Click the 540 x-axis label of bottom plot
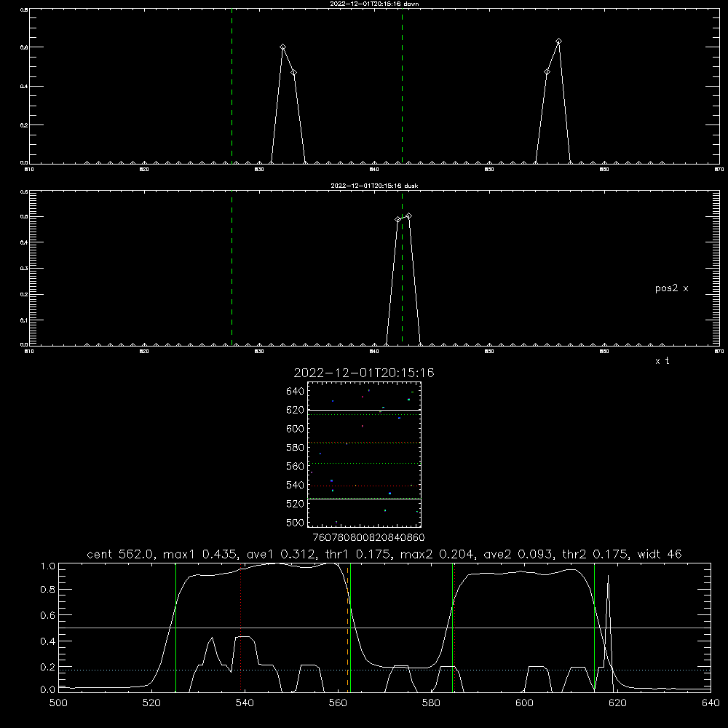The width and height of the screenshot is (728, 728). pos(245,703)
